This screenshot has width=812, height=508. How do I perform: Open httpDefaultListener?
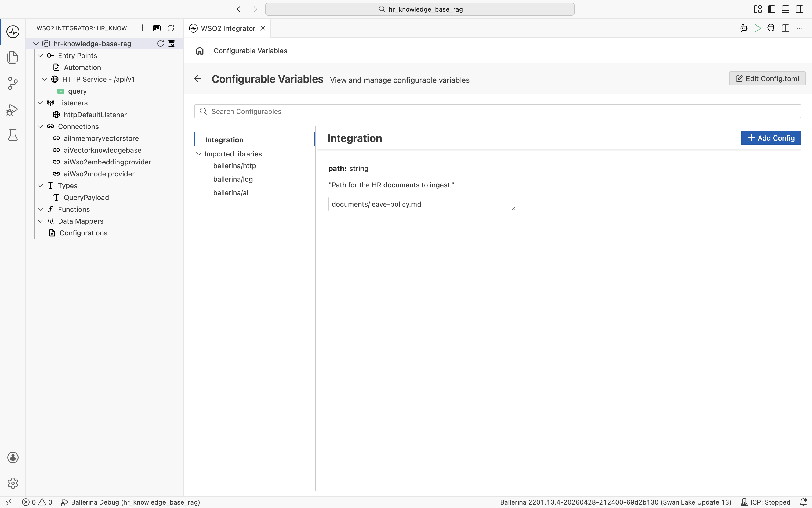click(95, 115)
